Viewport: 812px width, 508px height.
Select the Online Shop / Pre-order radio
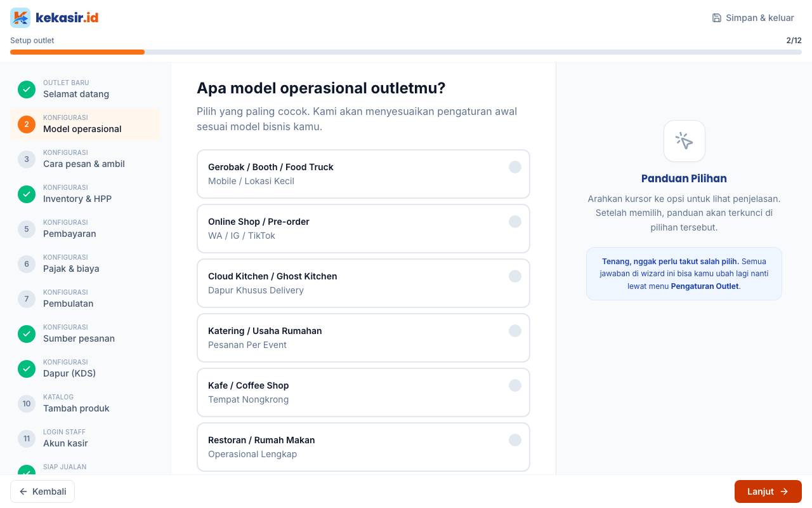coord(515,222)
